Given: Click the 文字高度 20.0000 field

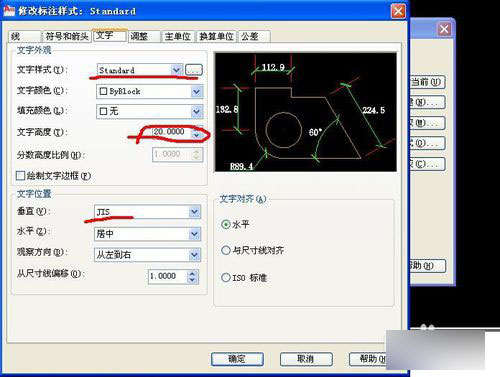Looking at the screenshot, I should pos(172,132).
